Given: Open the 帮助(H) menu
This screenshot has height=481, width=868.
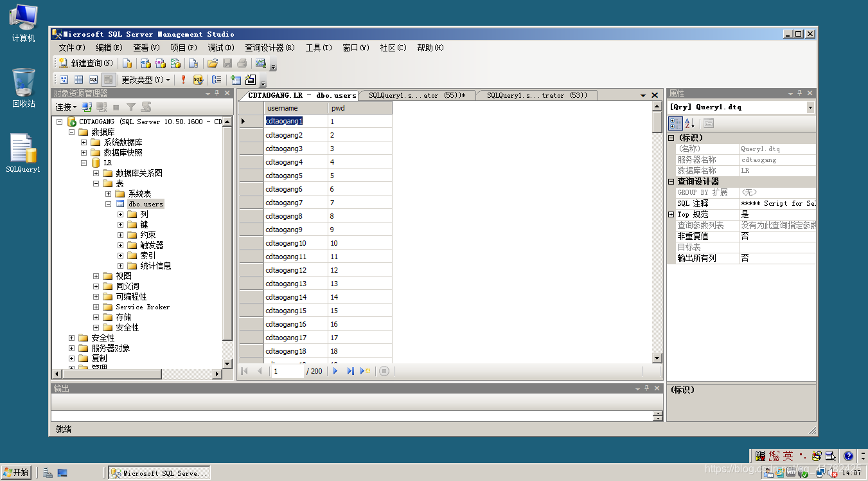Looking at the screenshot, I should click(x=430, y=48).
